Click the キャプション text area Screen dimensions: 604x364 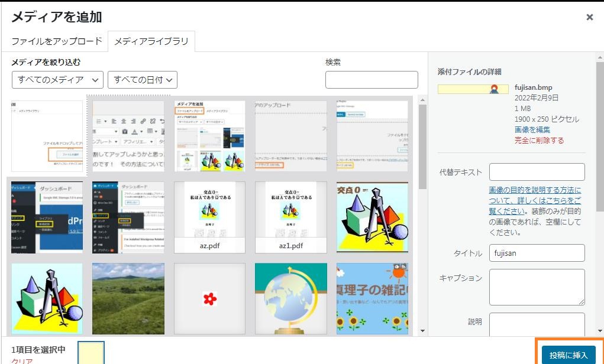[537, 287]
